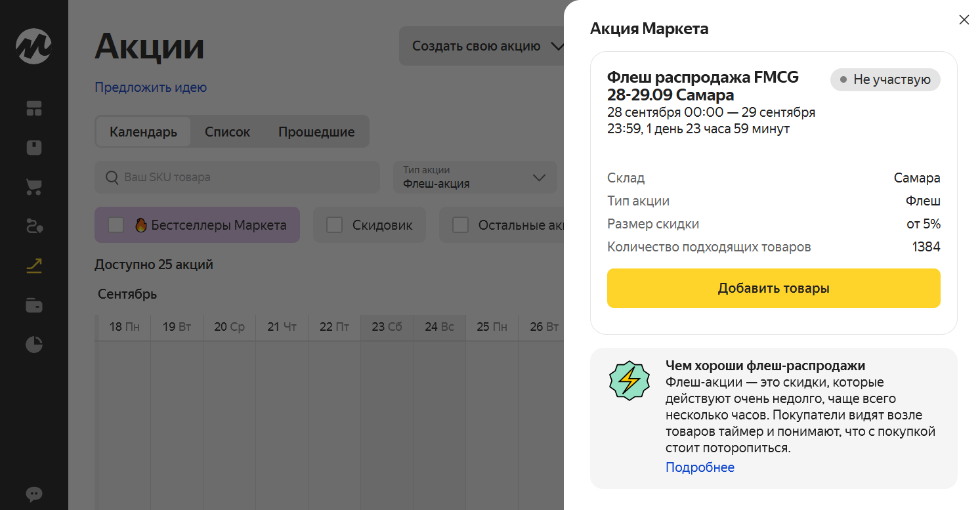
Task: Open the finance wallet icon in sidebar
Action: pyautogui.click(x=34, y=305)
